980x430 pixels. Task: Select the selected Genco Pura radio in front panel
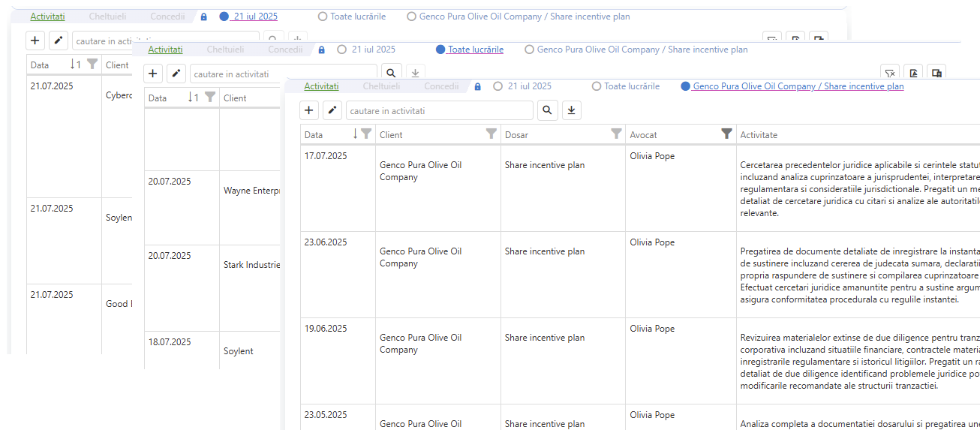click(x=685, y=86)
